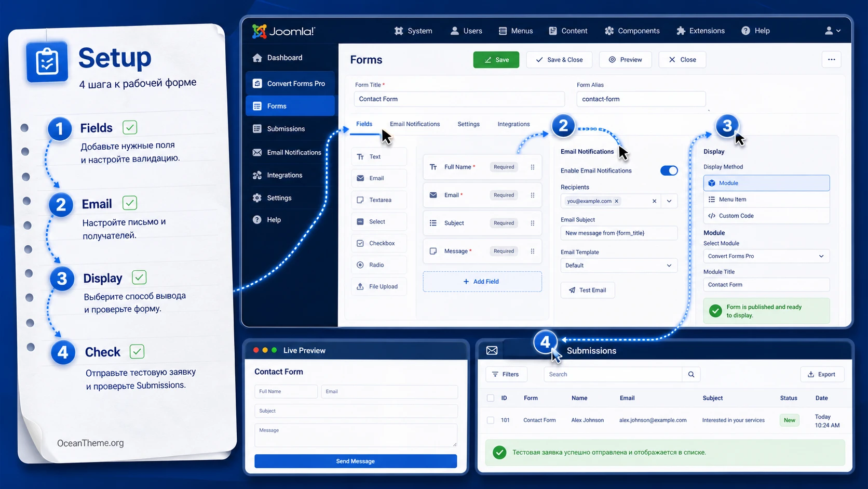Toggle Required on Full Name field
This screenshot has height=489, width=868.
tap(504, 167)
